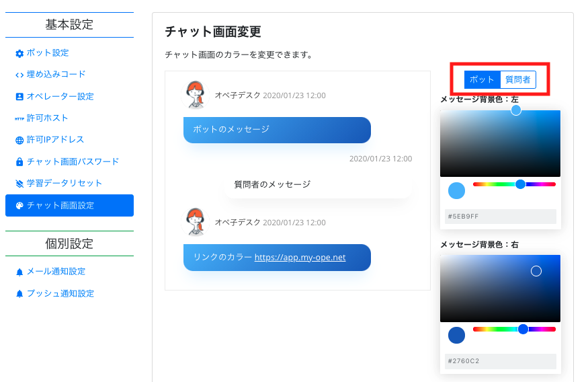Click the #2760C2 hex color input field
Viewport: 588px width, 382px height.
point(501,361)
